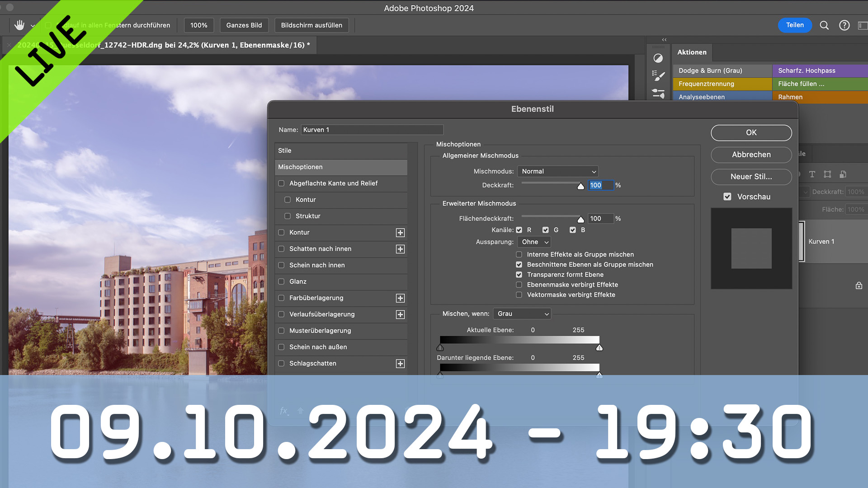The height and width of the screenshot is (488, 868).
Task: Add another Schlagschatten with plus icon
Action: click(x=400, y=364)
